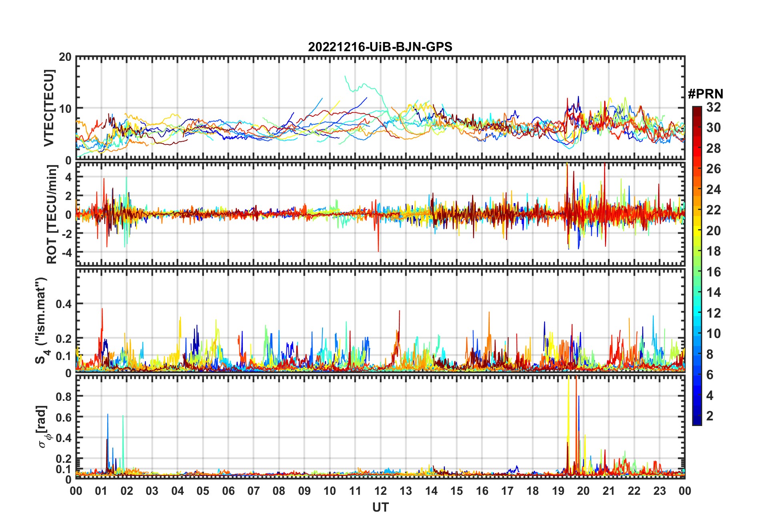Click the VTEC[TECU] axis label
Screen dimensions: 761x532
pos(49,108)
